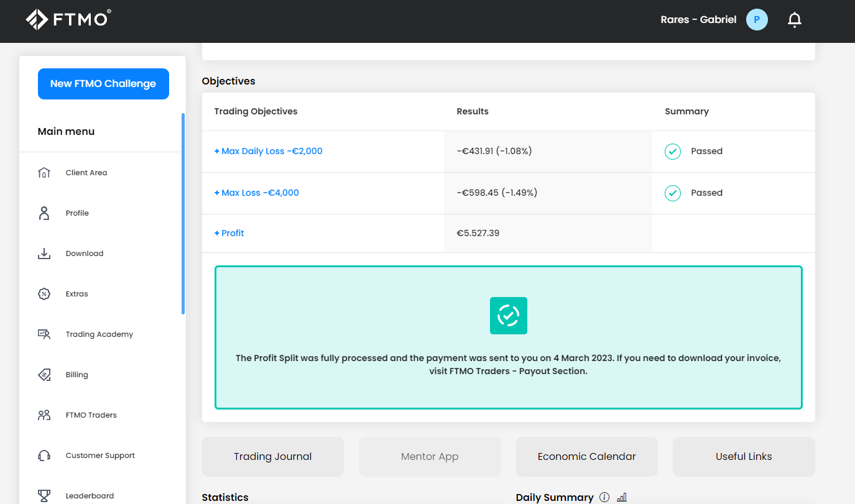
Task: Click the Trading Academy icon
Action: pos(44,334)
